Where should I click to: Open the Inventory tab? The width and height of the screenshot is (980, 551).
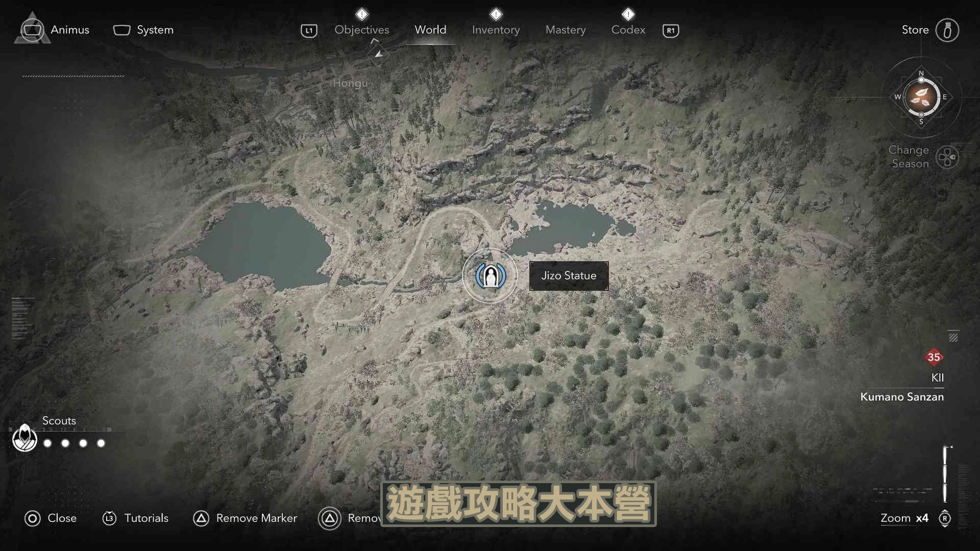point(496,30)
